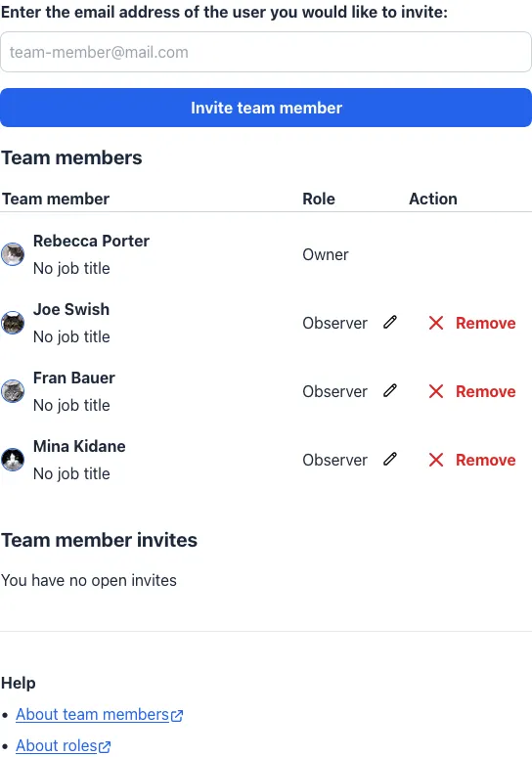Click No job title under Mina Kidane
This screenshot has width=532, height=757.
(71, 474)
